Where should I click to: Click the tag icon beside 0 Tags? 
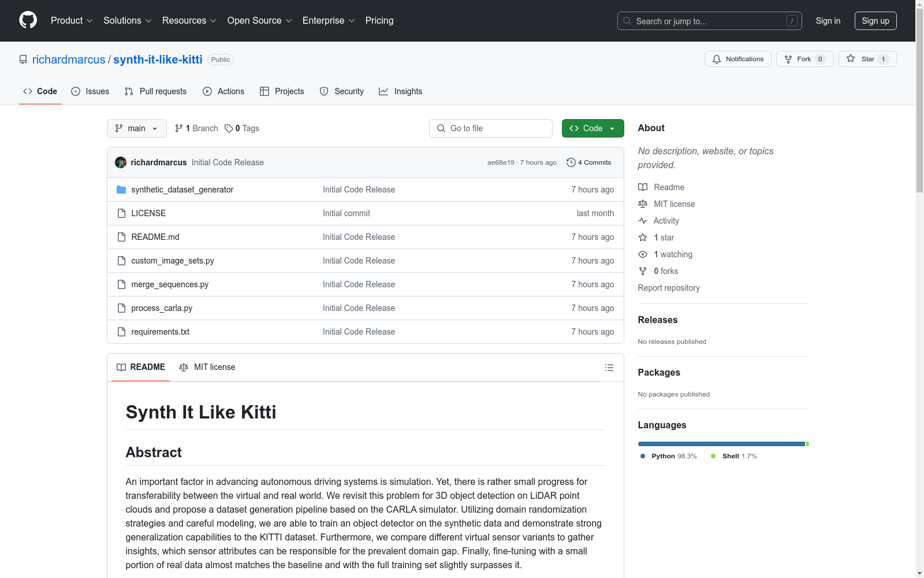pos(229,128)
